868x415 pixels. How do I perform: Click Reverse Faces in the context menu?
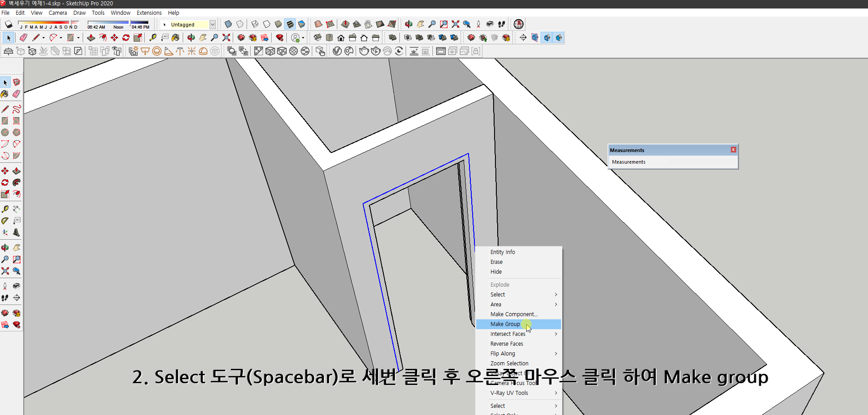(507, 343)
